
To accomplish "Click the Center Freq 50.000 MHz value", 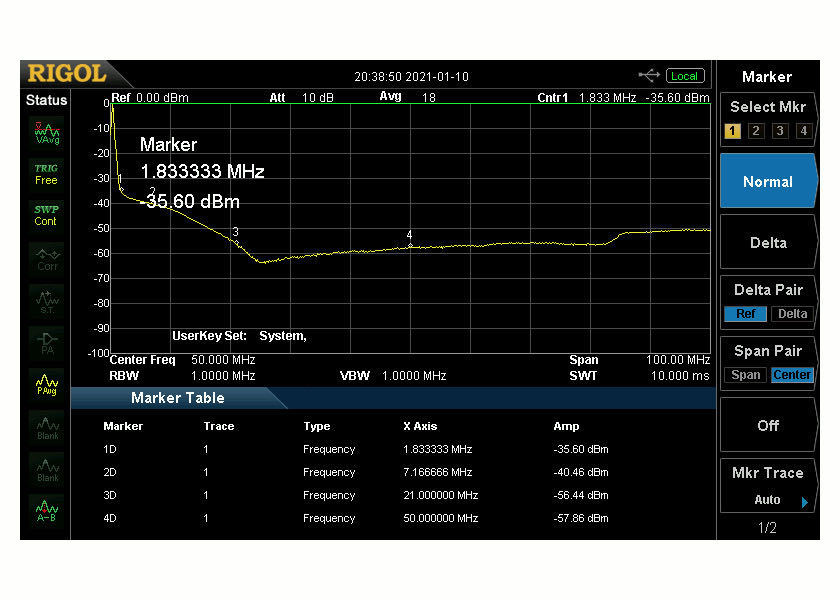I will pyautogui.click(x=223, y=360).
